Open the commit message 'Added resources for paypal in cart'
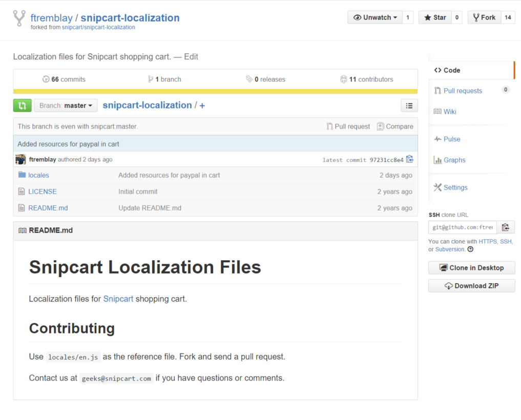This screenshot has width=521, height=420. pos(68,144)
